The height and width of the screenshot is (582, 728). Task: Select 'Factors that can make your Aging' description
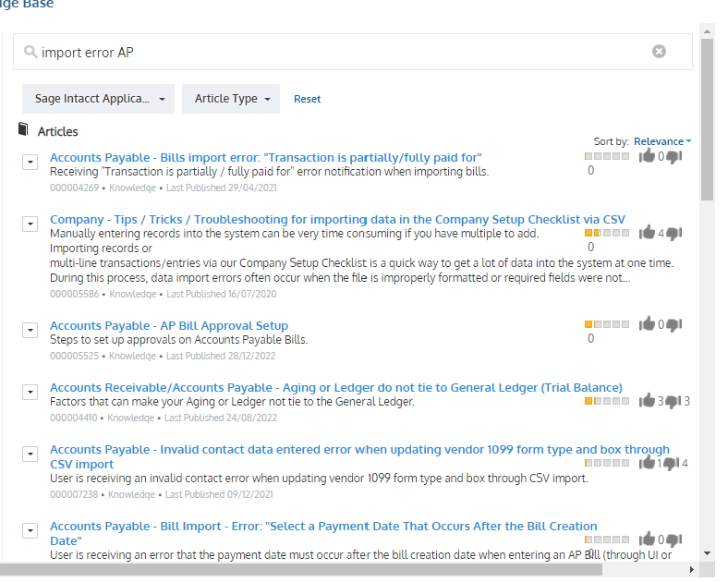click(232, 402)
